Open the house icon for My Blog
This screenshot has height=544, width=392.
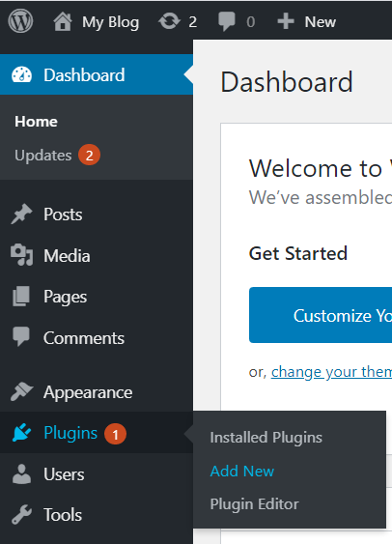63,21
